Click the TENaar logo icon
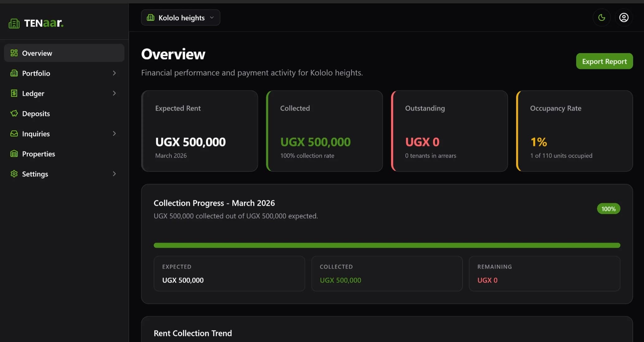 coord(14,23)
